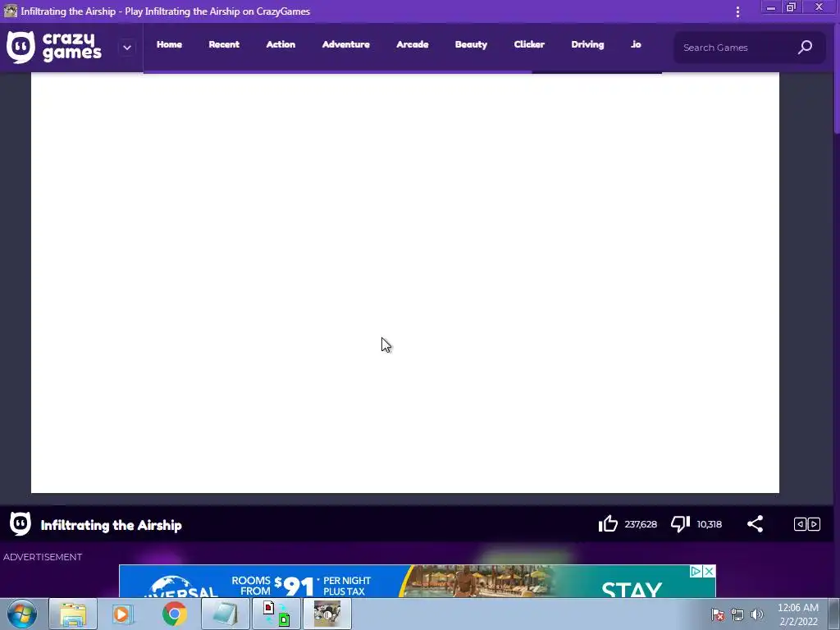This screenshot has width=840, height=630.
Task: Click the Universal rooms banner ad
Action: pos(418,582)
